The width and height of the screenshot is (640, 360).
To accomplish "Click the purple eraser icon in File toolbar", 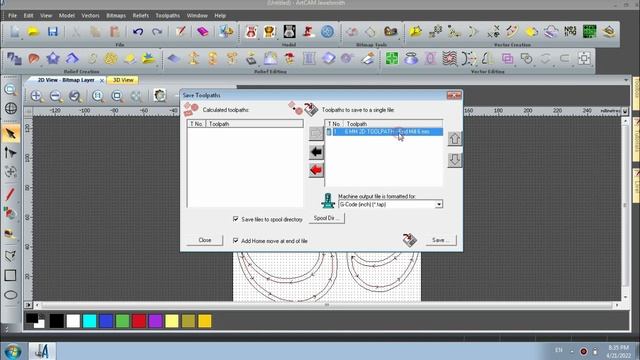I will click(202, 32).
